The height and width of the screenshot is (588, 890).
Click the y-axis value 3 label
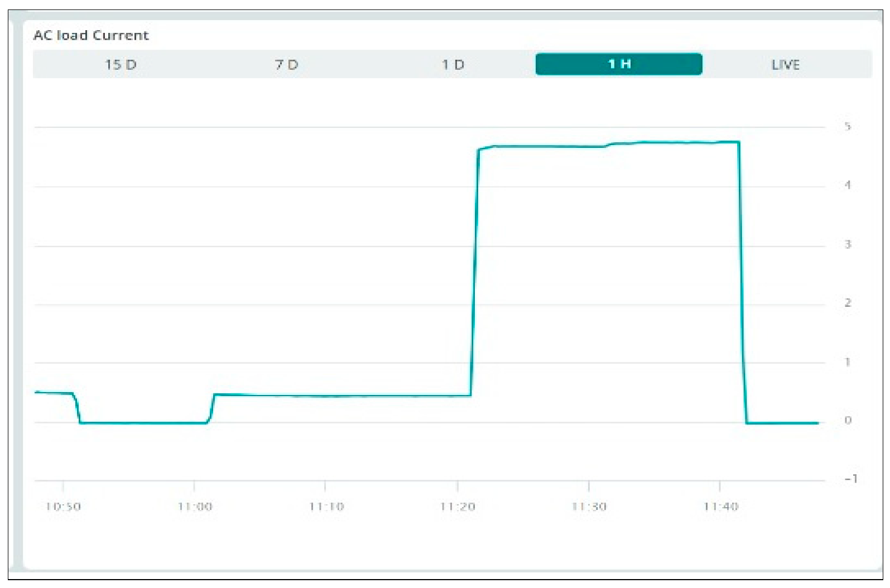[848, 244]
